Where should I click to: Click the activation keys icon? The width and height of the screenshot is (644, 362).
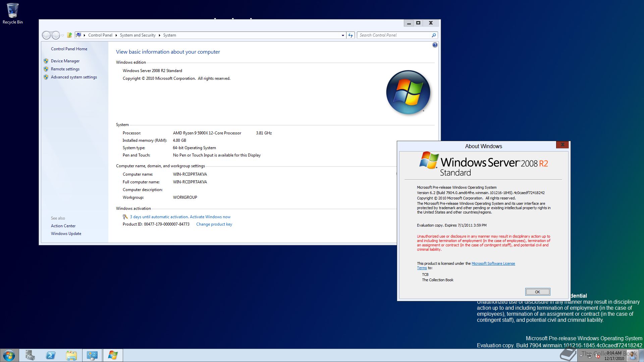click(x=125, y=217)
